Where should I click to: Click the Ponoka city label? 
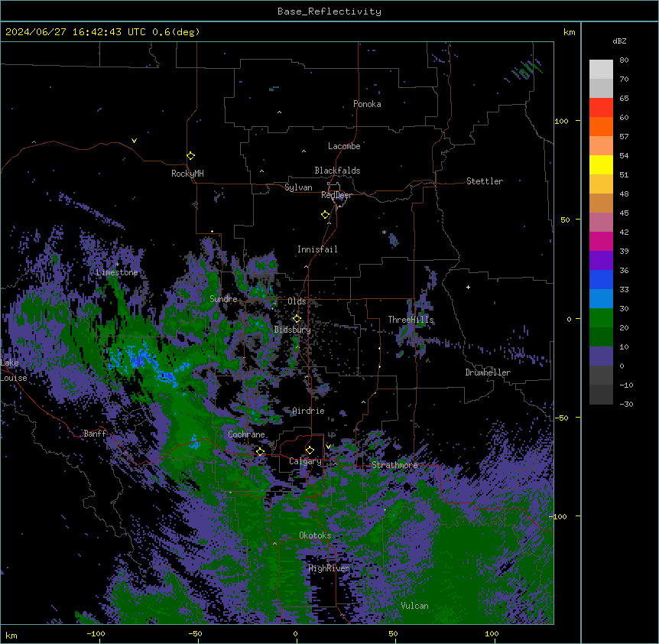click(x=367, y=104)
